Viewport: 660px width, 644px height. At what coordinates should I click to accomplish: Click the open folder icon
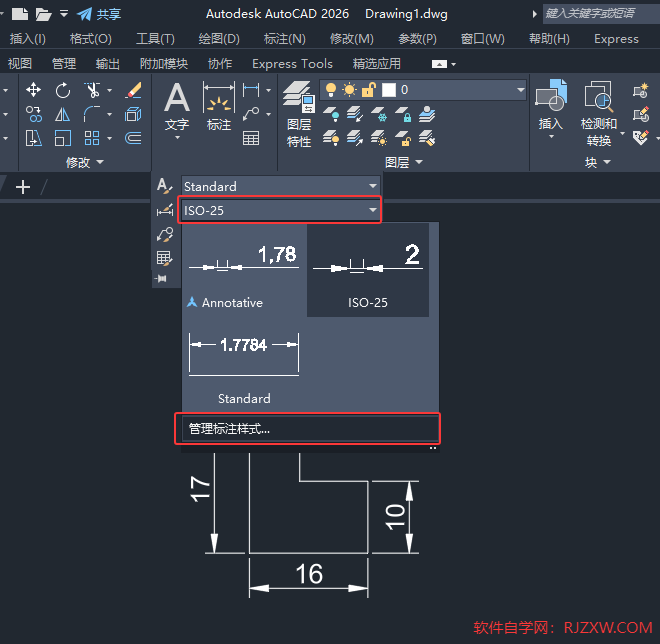click(x=43, y=14)
